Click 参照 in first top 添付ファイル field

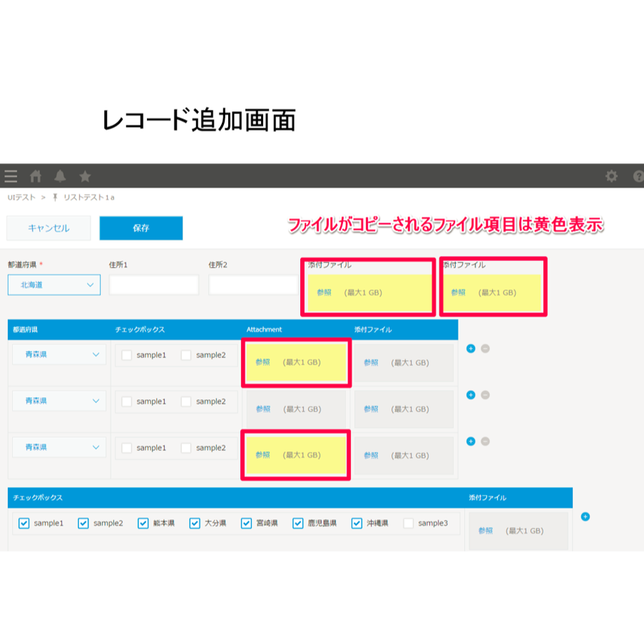point(324,293)
